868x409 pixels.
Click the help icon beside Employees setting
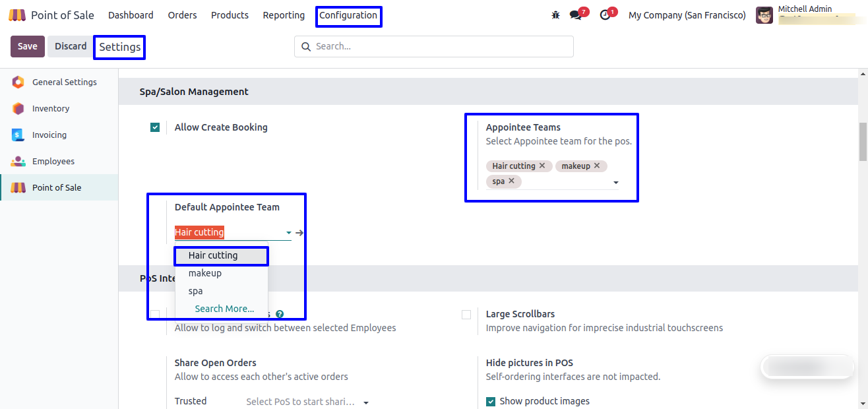coord(280,315)
